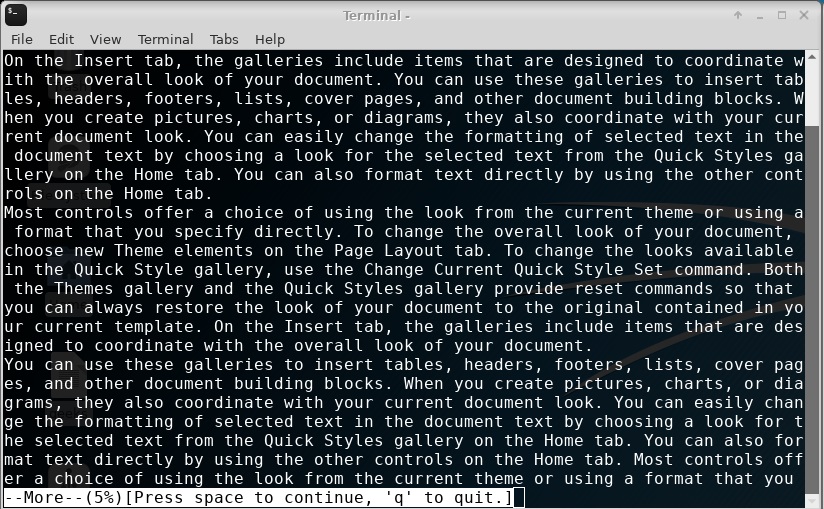
Task: Click the scrollbar up arrow
Action: coord(813,56)
